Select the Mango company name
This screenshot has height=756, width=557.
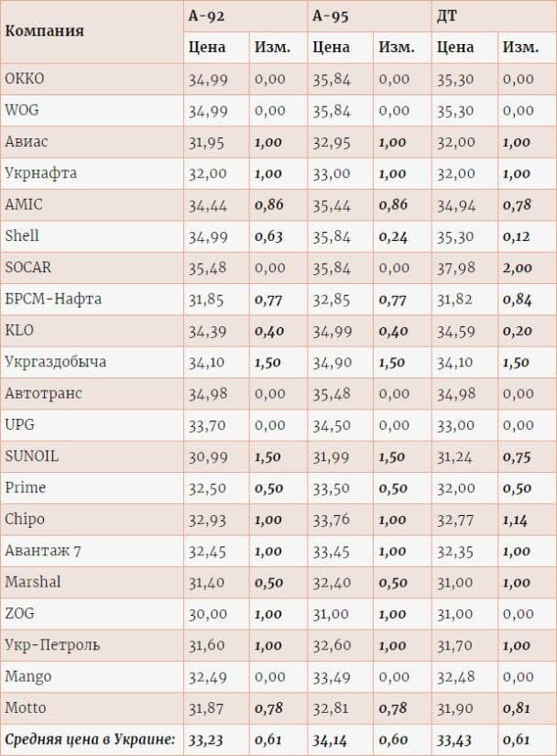click(x=28, y=676)
